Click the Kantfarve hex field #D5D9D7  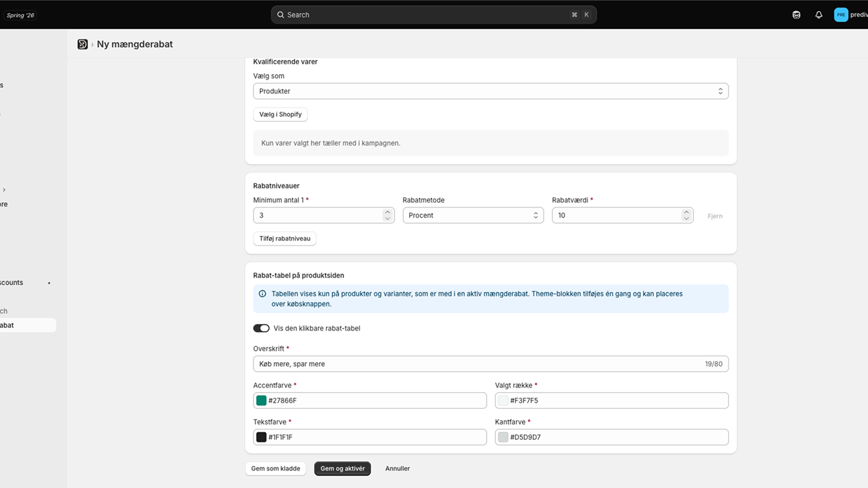[x=612, y=437]
